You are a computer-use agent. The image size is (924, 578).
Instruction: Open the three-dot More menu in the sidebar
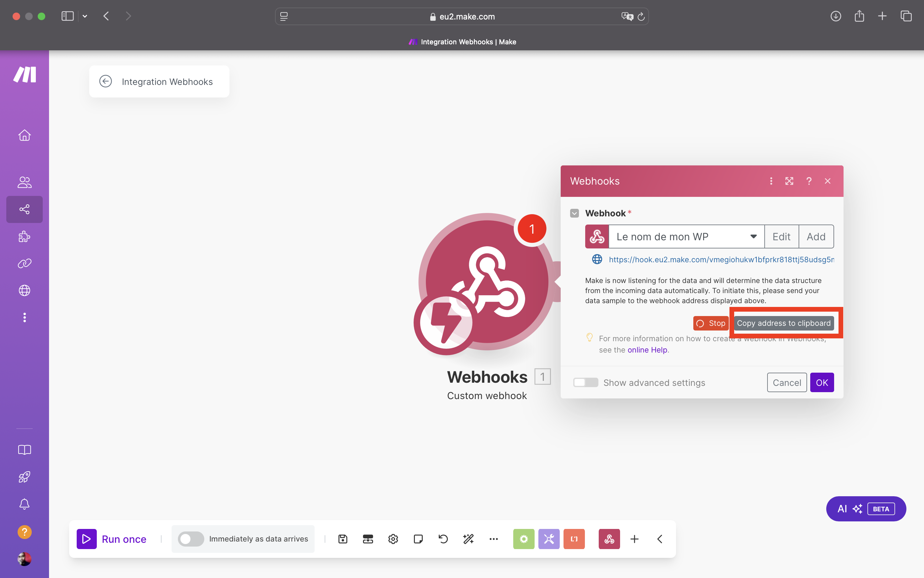[x=25, y=317]
